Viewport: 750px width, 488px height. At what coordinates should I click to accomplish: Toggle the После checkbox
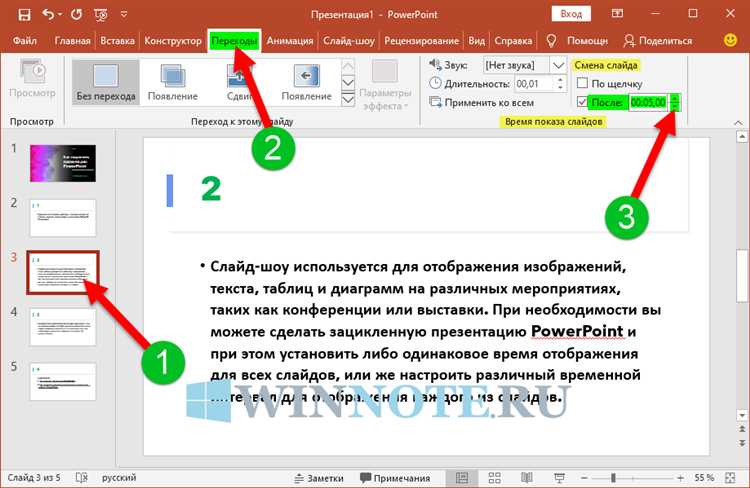[582, 102]
